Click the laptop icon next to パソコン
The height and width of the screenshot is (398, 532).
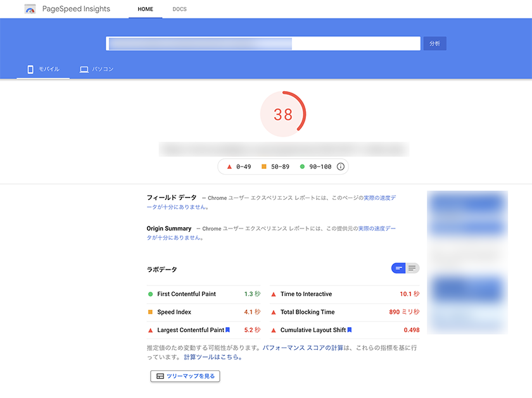[84, 70]
